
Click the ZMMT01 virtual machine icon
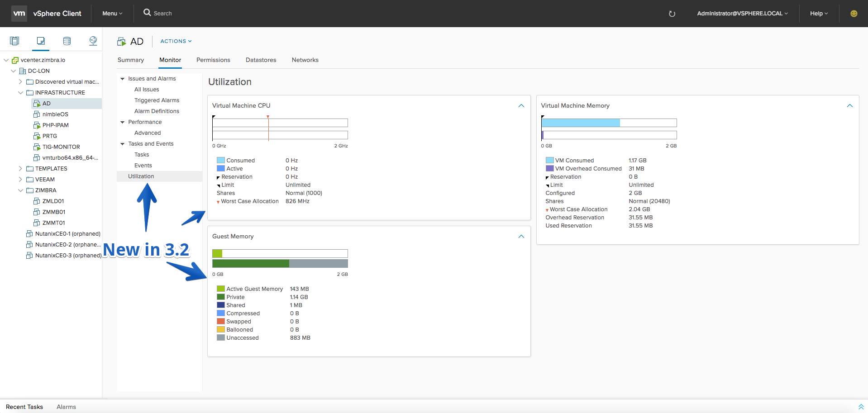pos(37,223)
